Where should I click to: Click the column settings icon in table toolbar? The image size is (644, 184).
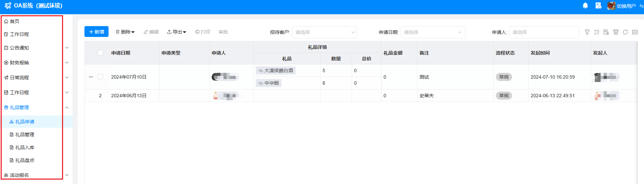click(606, 32)
